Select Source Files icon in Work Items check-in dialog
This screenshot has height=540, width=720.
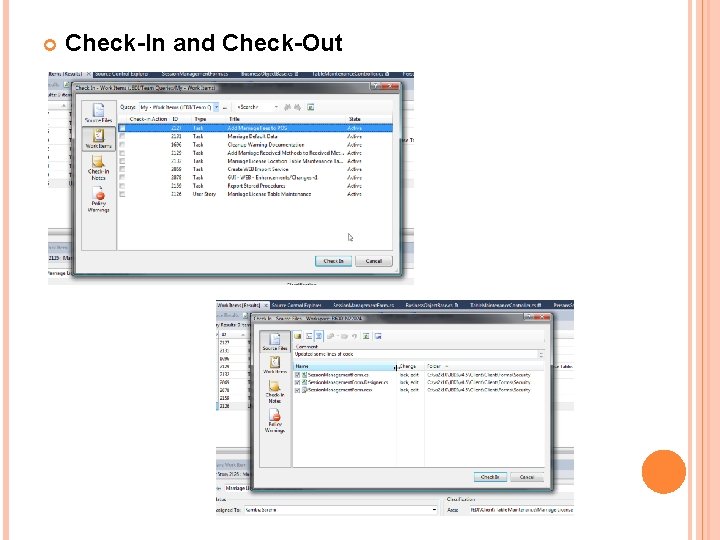98,112
